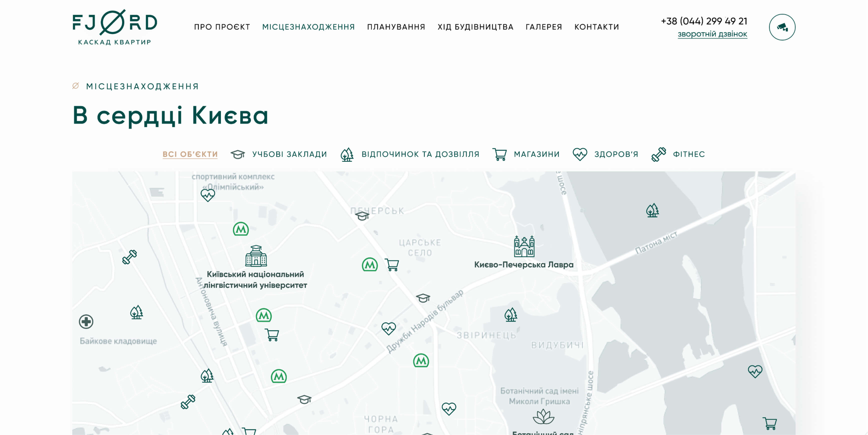Click the camera icon in header circle

coord(782,27)
